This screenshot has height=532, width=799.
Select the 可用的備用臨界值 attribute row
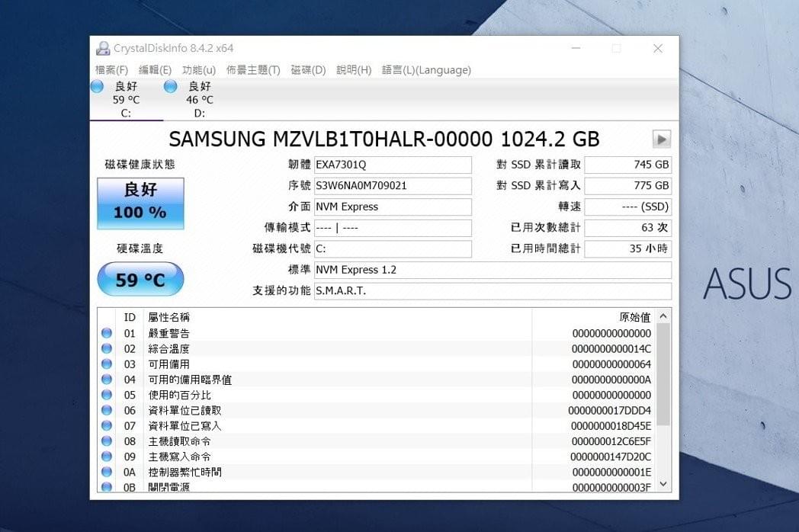click(x=376, y=380)
